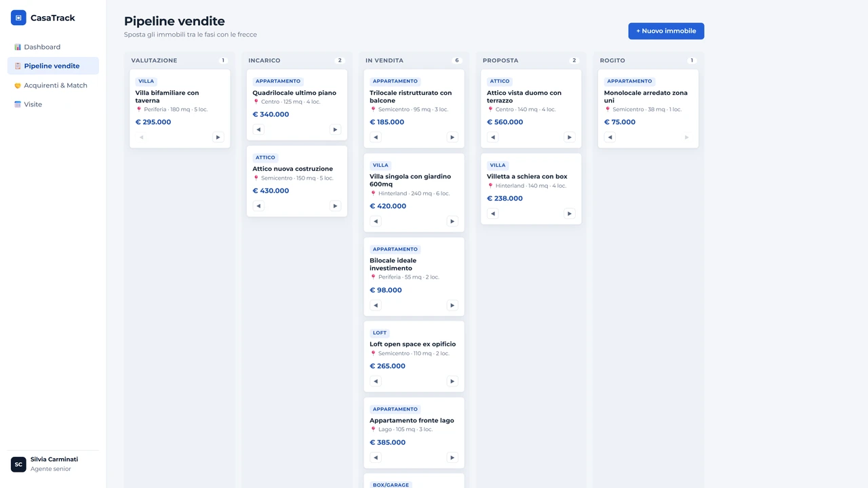Click the Silvia Carminati profile name
Viewport: 868px width, 488px height.
click(54, 460)
